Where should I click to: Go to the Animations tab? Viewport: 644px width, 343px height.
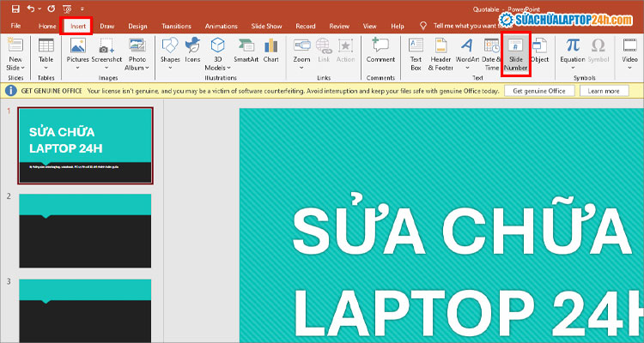[221, 26]
